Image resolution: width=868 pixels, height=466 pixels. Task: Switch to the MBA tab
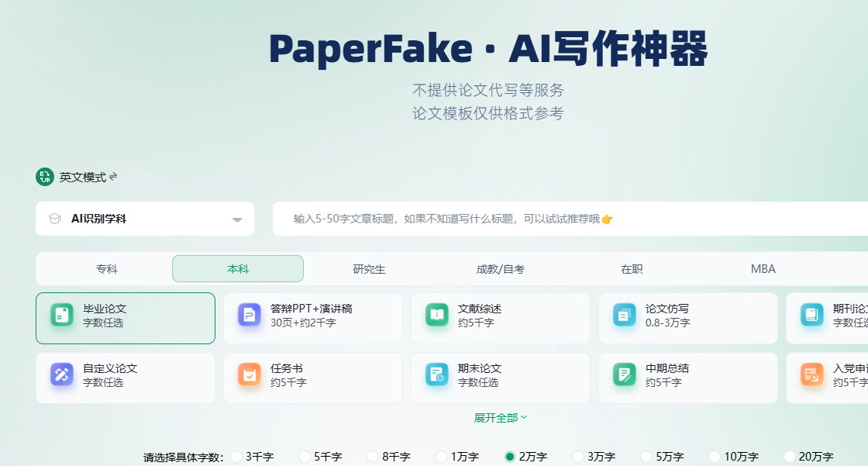(763, 269)
